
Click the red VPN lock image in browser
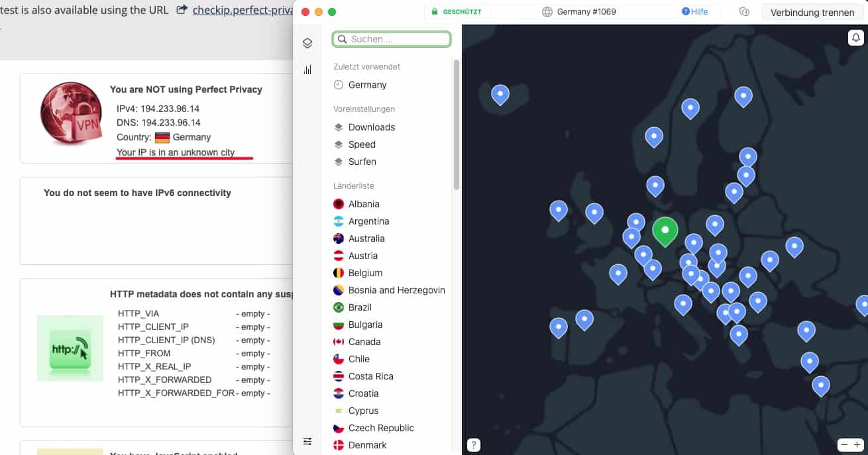point(72,114)
